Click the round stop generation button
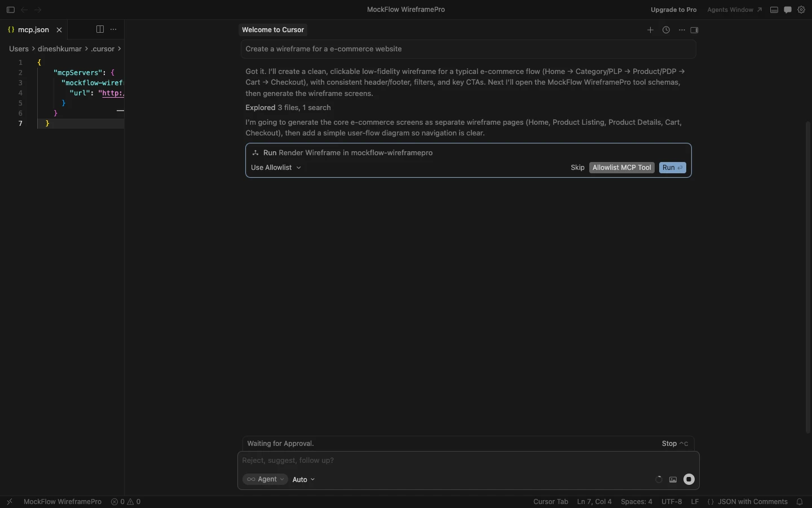This screenshot has height=508, width=812. point(689,479)
